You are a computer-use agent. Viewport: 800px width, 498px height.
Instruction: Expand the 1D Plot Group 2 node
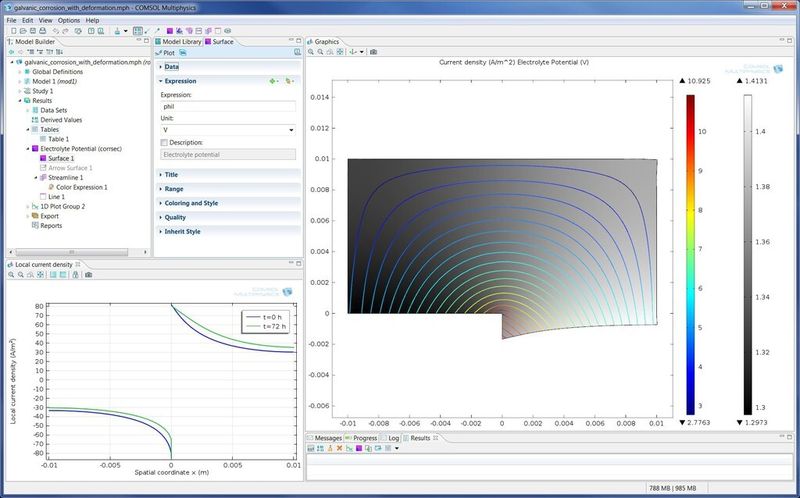click(x=28, y=206)
